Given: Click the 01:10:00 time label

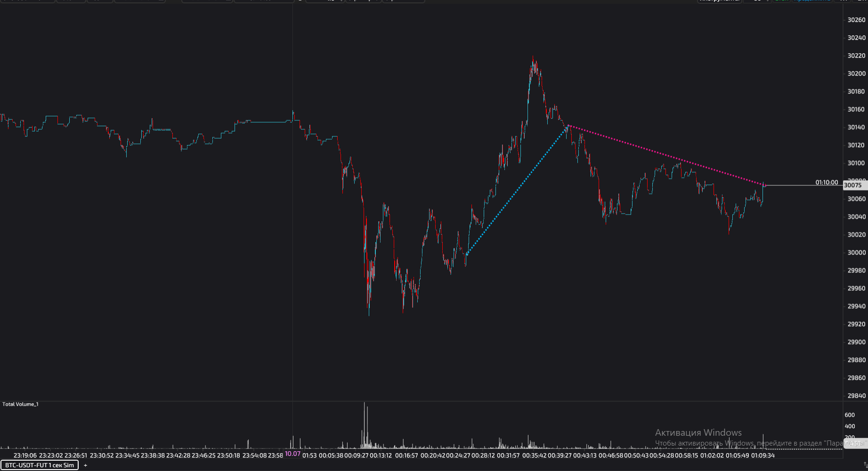Looking at the screenshot, I should 827,183.
